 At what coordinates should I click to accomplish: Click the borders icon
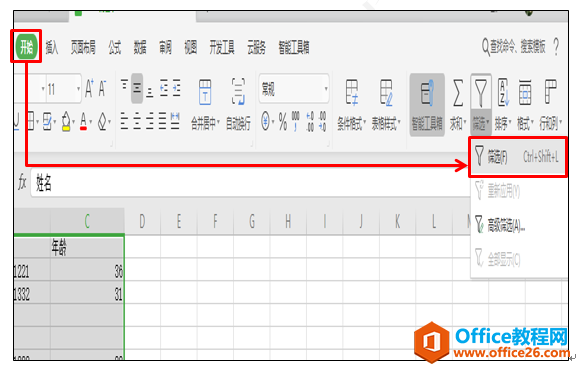click(31, 121)
